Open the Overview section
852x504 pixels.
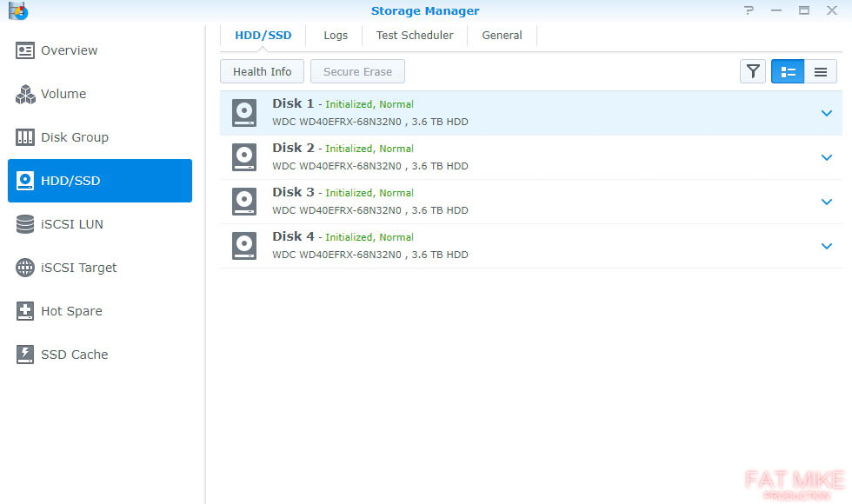click(99, 50)
